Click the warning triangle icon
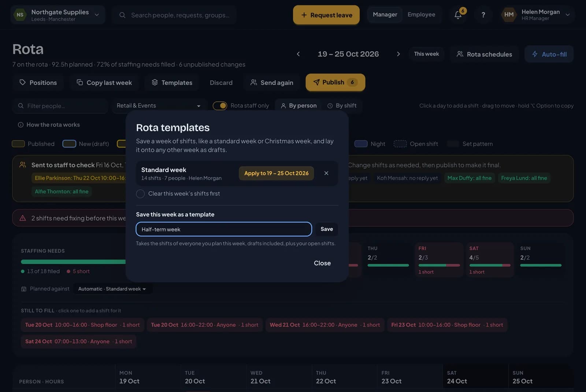This screenshot has width=586, height=392. click(x=23, y=218)
